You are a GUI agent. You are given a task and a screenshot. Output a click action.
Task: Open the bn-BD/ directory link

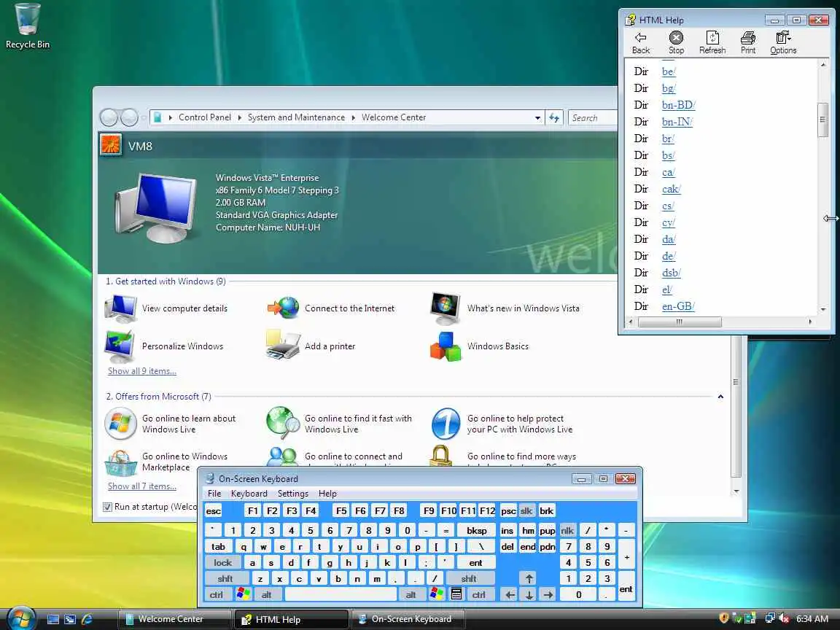coord(678,105)
